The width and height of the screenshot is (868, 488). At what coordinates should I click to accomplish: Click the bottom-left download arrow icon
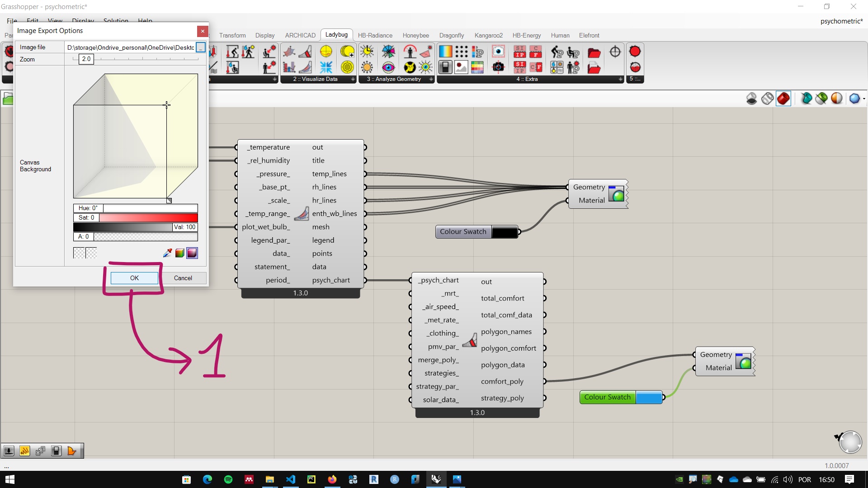[x=9, y=450]
